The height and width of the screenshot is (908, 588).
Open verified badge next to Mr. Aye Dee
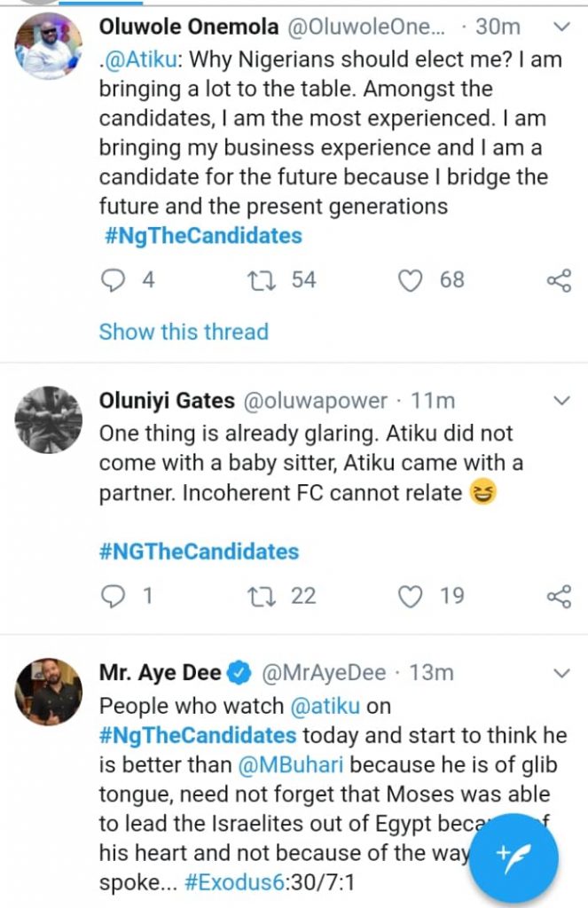pyautogui.click(x=239, y=673)
